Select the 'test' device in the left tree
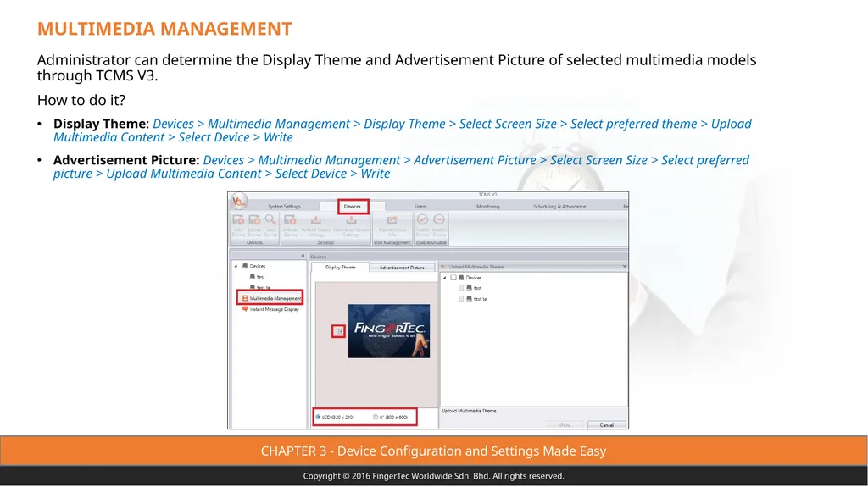The width and height of the screenshot is (868, 487). 258,277
